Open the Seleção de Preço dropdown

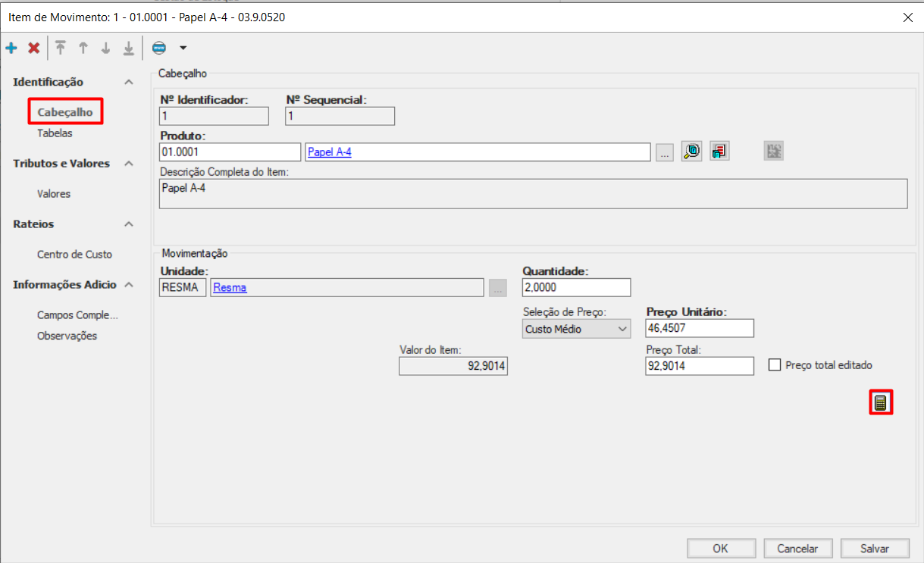[577, 329]
